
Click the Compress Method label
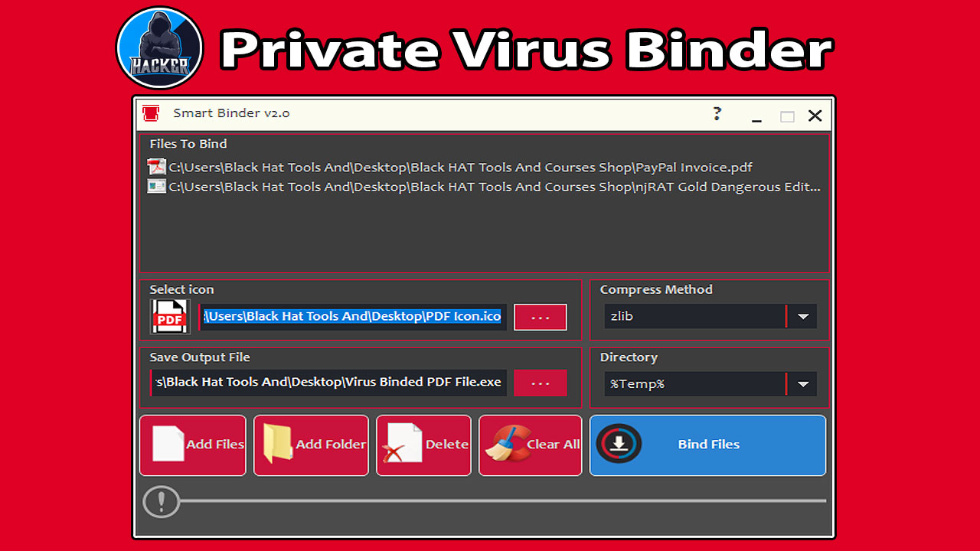pos(656,289)
